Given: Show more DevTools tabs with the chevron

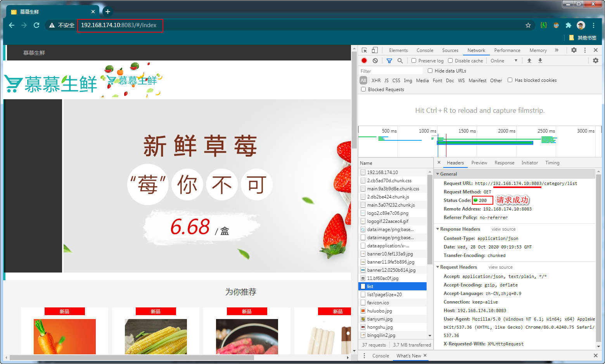Looking at the screenshot, I should click(557, 50).
